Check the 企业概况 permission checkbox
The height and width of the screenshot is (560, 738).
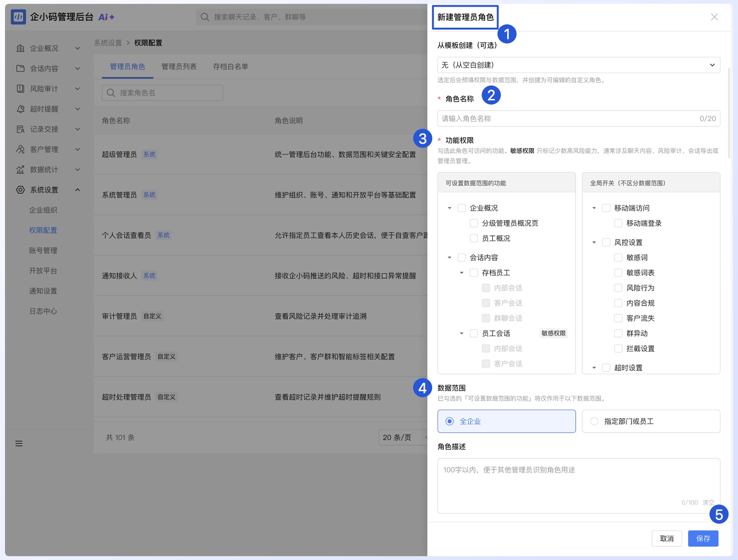(x=462, y=208)
